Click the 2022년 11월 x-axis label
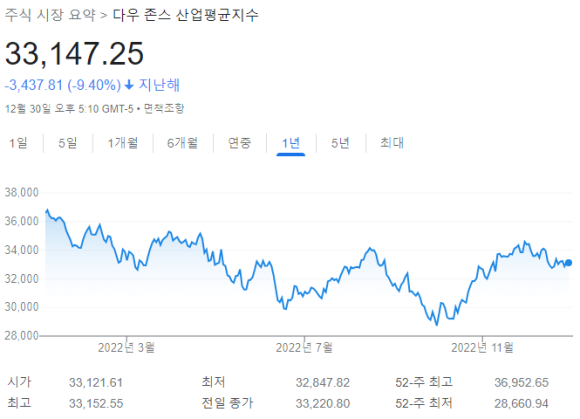This screenshot has width=580, height=419. [482, 348]
